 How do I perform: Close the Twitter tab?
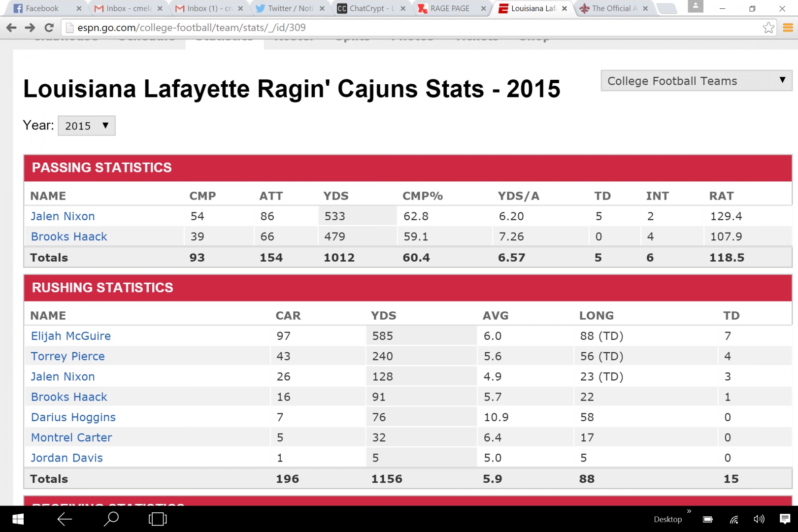(x=322, y=8)
